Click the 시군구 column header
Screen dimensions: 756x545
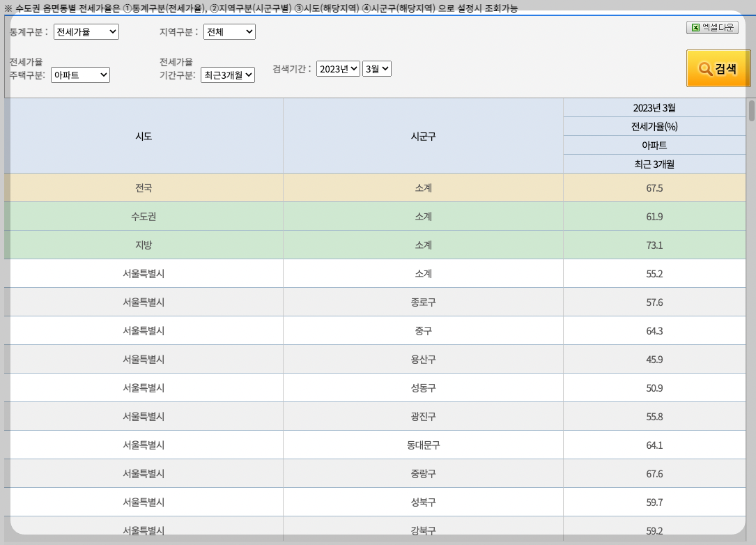click(423, 136)
